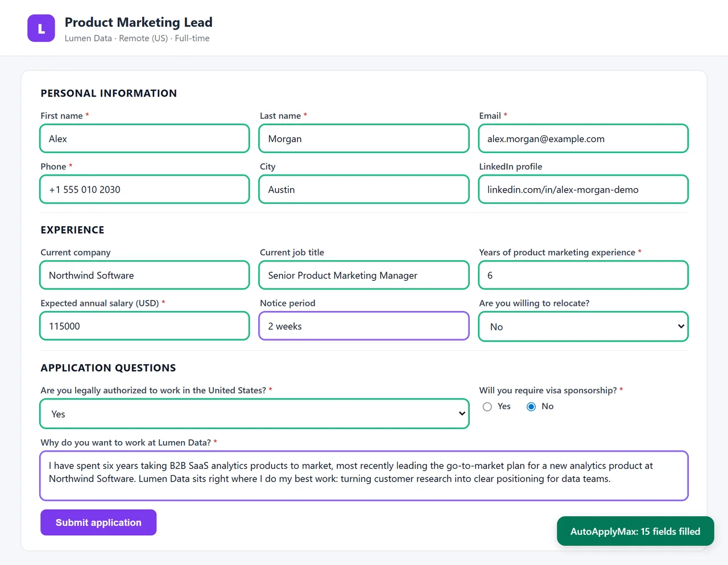Image resolution: width=728 pixels, height=565 pixels.
Task: Open the work authorization dropdown
Action: tap(254, 414)
